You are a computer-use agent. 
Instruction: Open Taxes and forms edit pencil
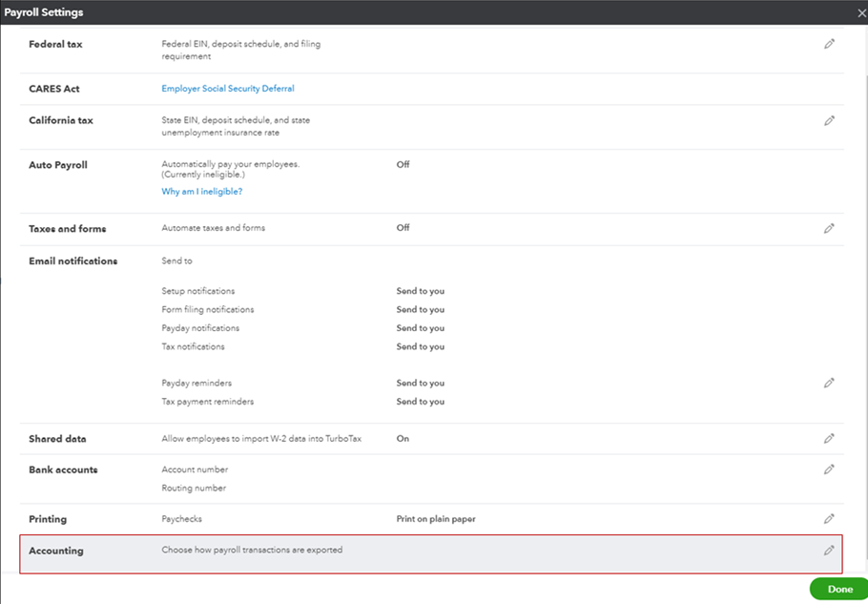pos(829,229)
